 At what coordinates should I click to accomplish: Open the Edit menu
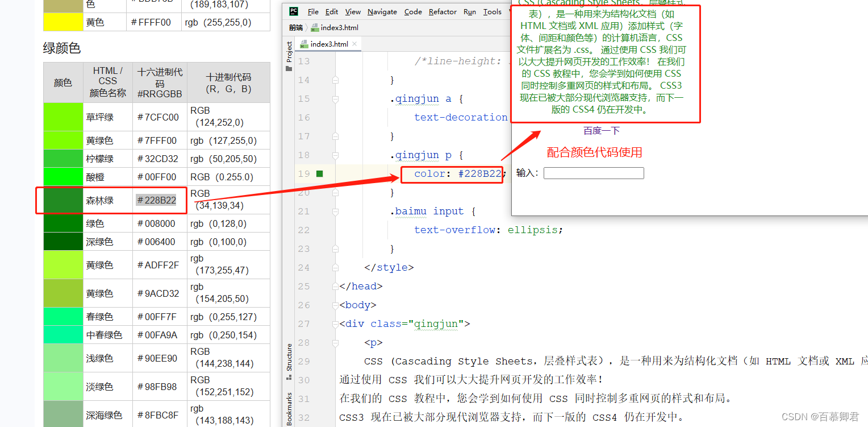coord(332,11)
